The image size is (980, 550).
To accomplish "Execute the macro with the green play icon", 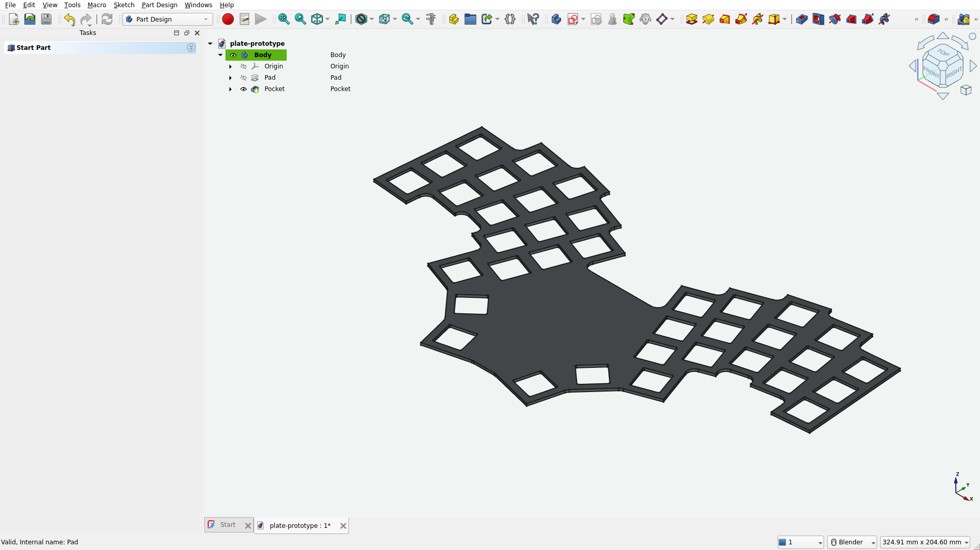I will click(x=260, y=19).
